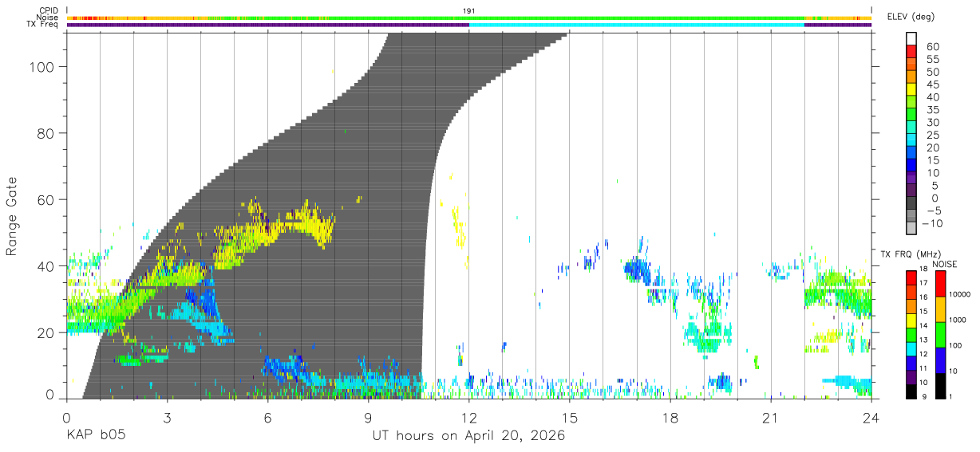Click the '50' label on the ELEV scale
980x452 pixels.
pos(932,73)
